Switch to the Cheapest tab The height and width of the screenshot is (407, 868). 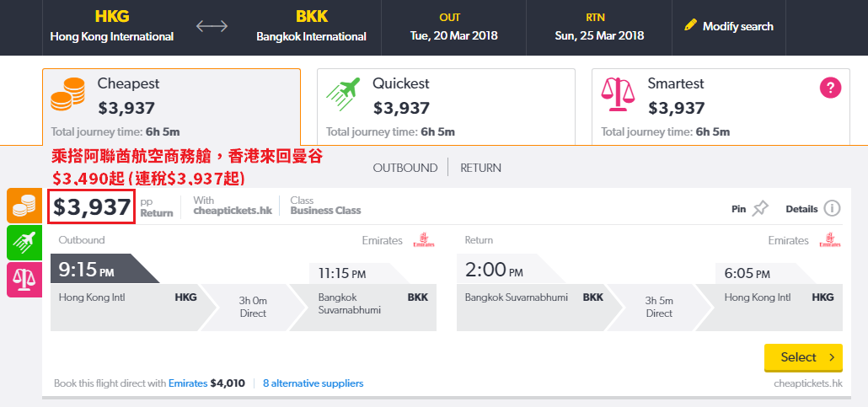(x=172, y=107)
